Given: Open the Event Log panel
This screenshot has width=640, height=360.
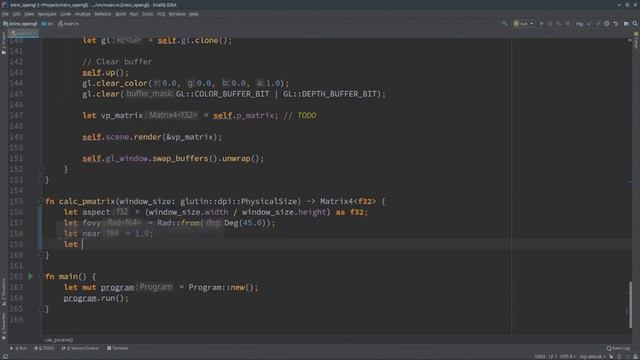Looking at the screenshot, I should (x=618, y=348).
